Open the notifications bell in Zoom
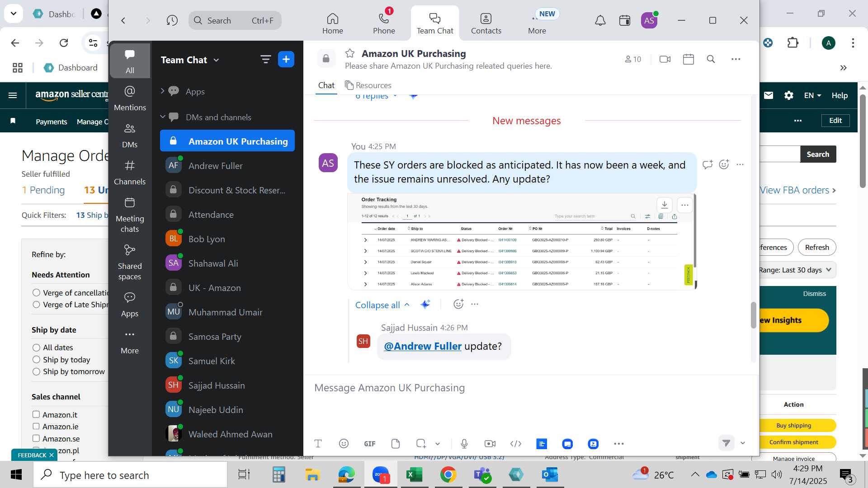This screenshot has width=868, height=488. coord(600,20)
